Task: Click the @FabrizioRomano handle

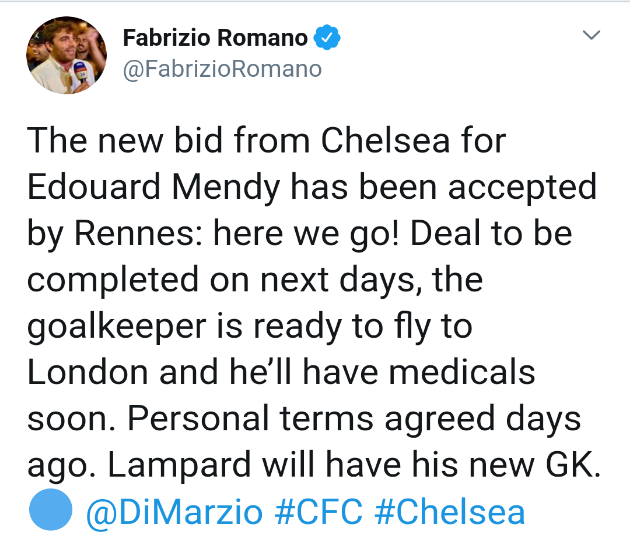Action: coord(221,69)
